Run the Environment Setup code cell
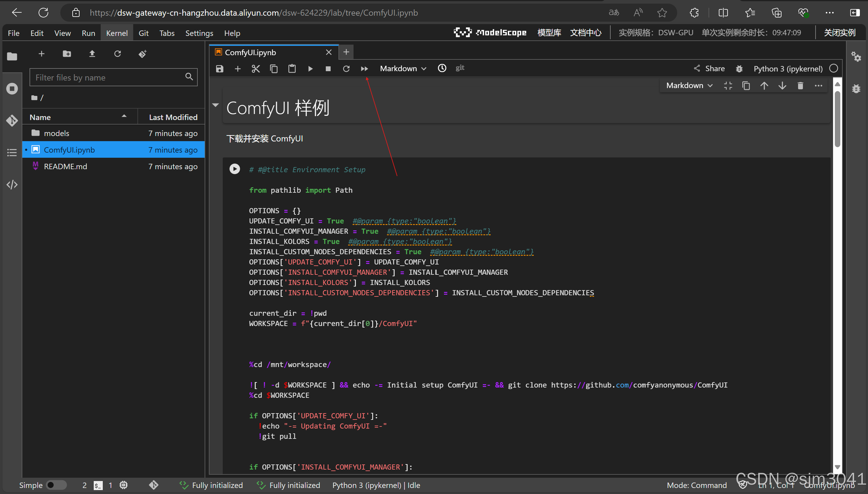This screenshot has height=494, width=868. [234, 169]
